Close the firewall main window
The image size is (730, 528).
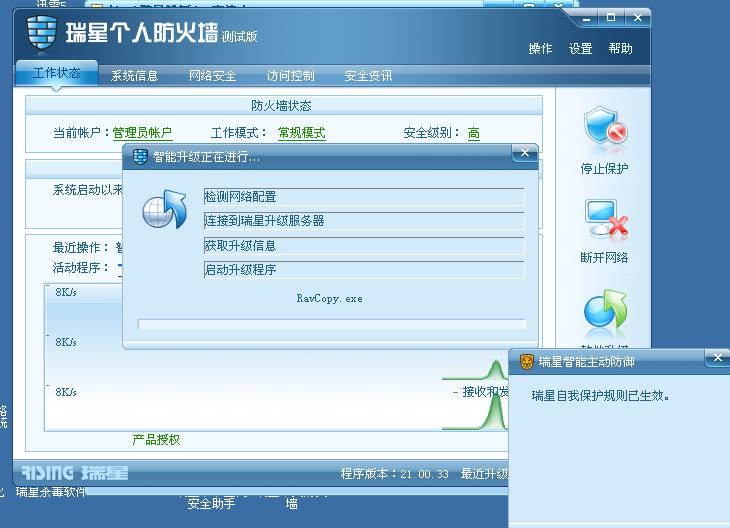coord(637,18)
